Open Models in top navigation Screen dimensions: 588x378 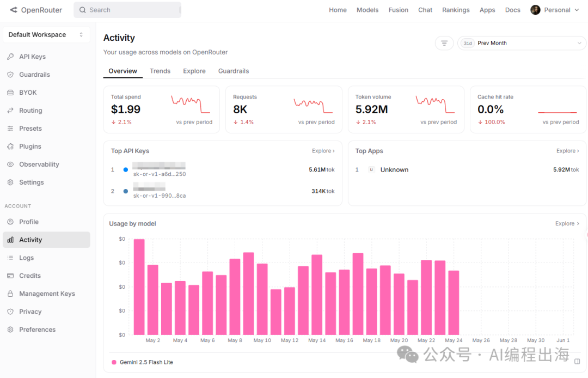tap(367, 10)
